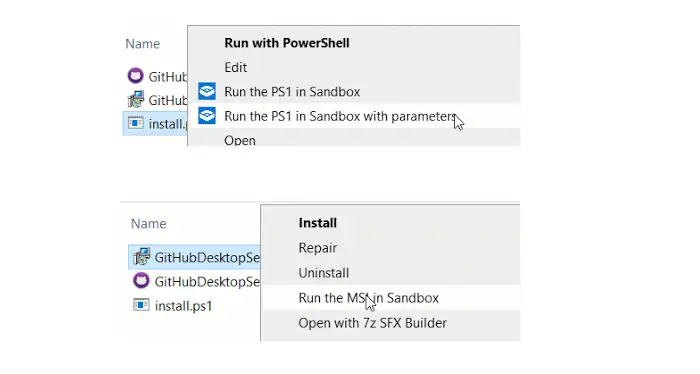This screenshot has height=374, width=700.
Task: Select Edit in the PS1 context menu
Action: (235, 67)
